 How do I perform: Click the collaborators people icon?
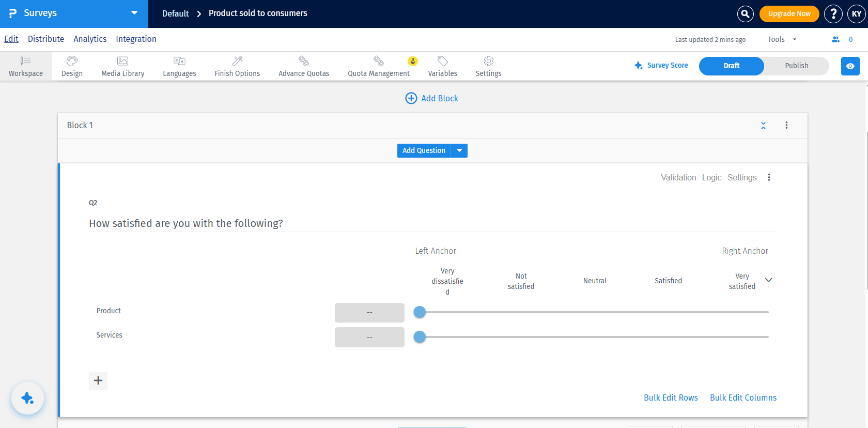835,39
